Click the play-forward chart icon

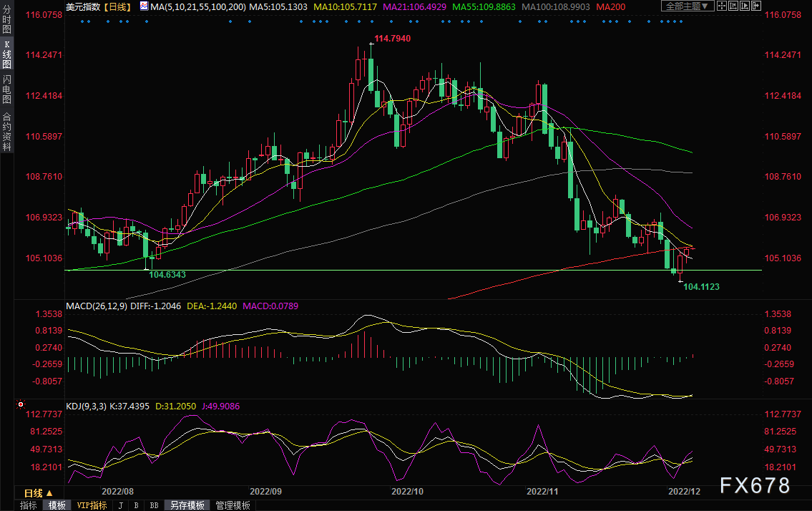tap(746, 6)
